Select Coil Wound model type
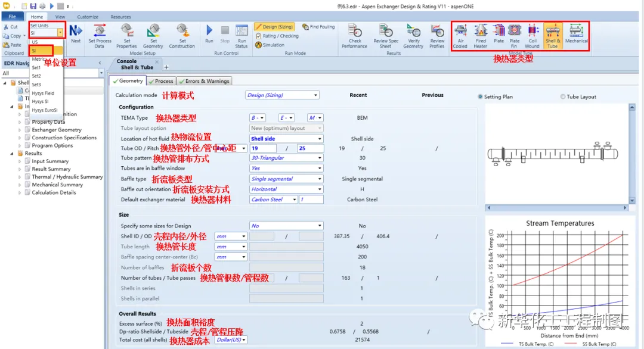This screenshot has height=349, width=644. pos(532,36)
